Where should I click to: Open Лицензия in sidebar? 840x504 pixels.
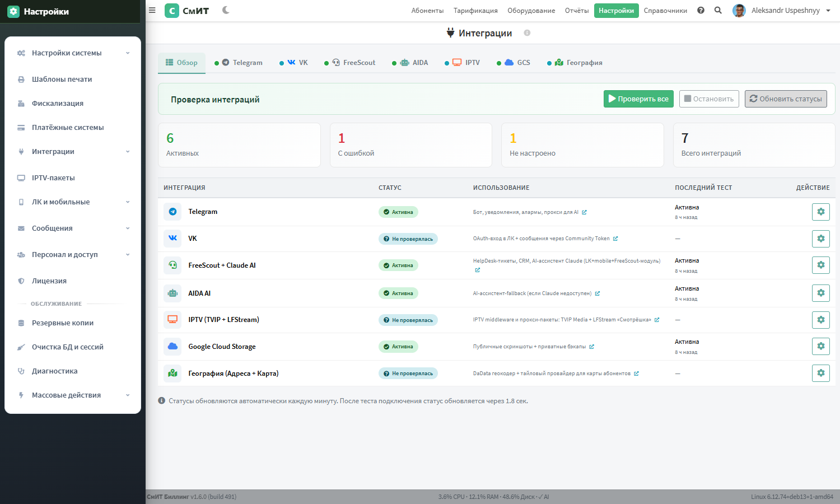(x=73, y=281)
